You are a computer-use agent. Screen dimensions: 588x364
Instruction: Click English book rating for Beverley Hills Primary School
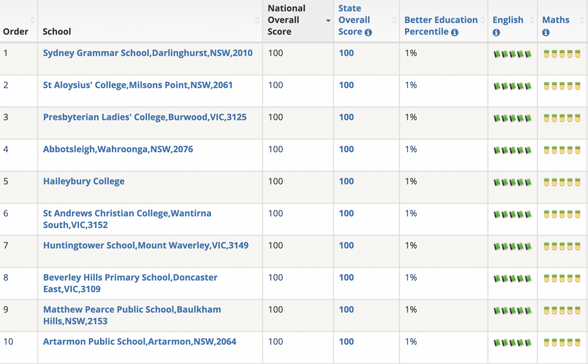tap(512, 279)
